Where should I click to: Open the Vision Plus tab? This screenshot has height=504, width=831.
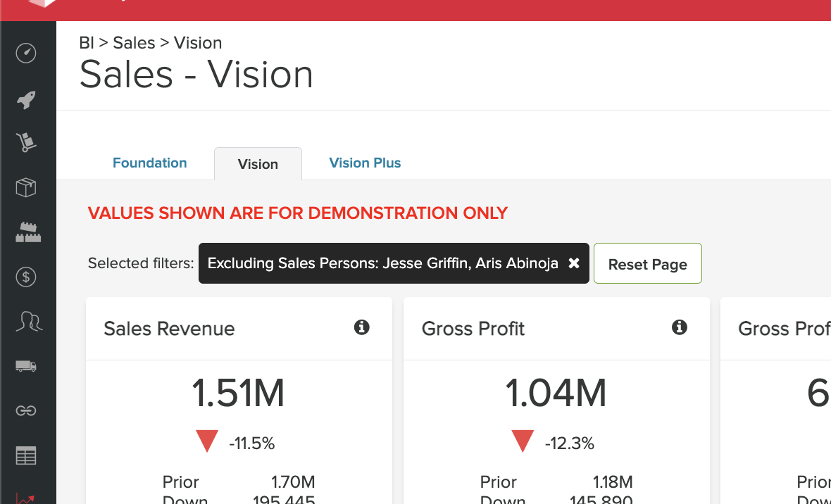[x=365, y=163]
